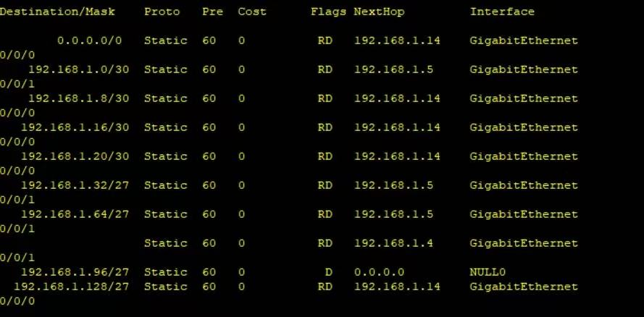Select destination 192.168.1.96/27
The width and height of the screenshot is (644, 317).
pos(75,272)
